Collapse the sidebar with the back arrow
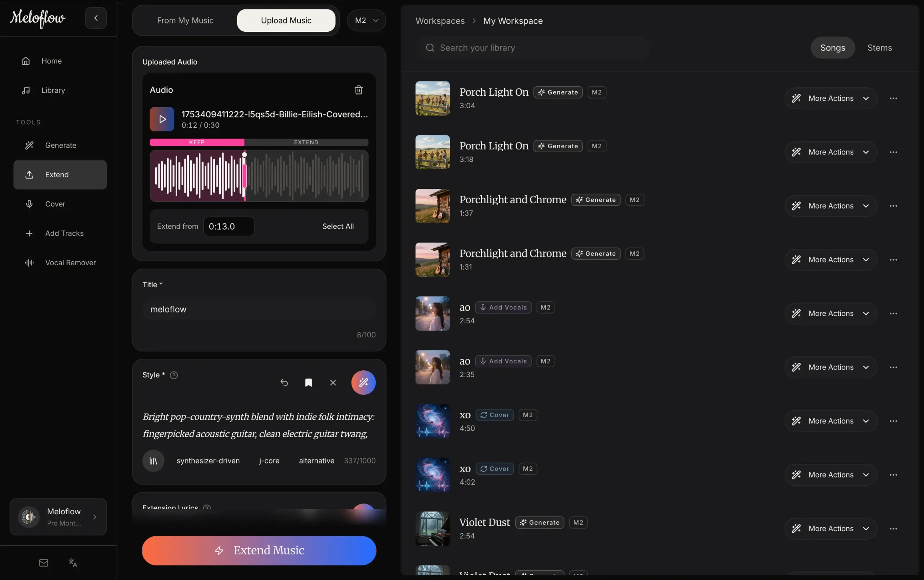The image size is (924, 580). tap(96, 18)
